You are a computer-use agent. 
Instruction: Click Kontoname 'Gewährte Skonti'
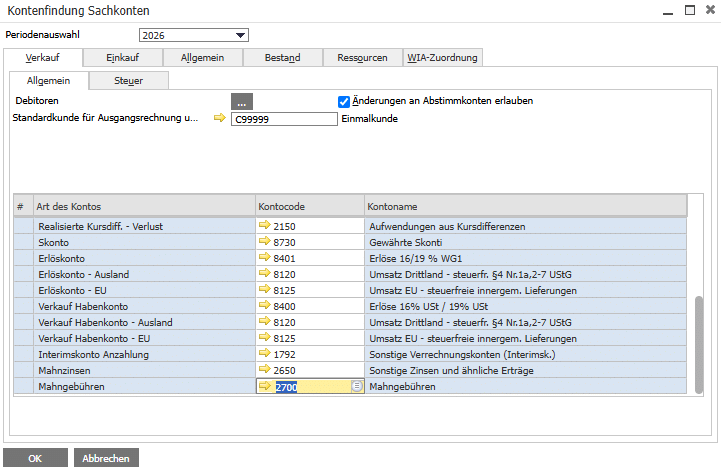[406, 242]
